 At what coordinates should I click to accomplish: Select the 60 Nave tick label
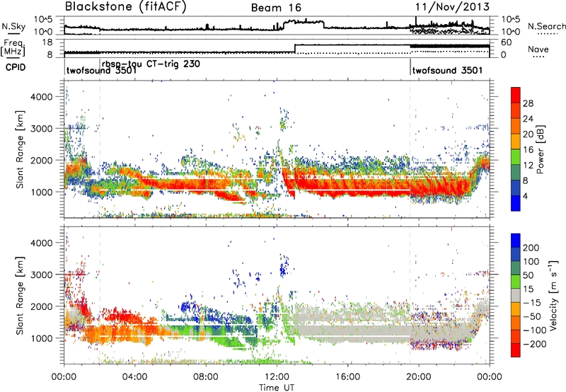click(x=506, y=42)
